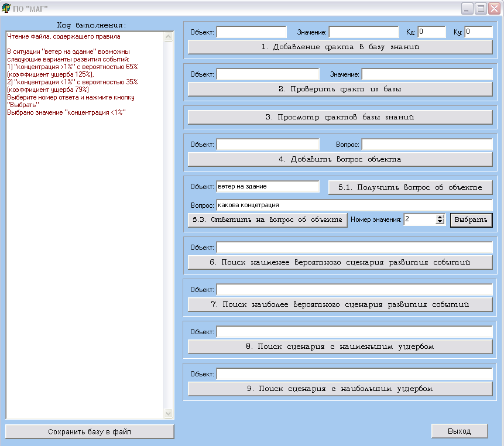This screenshot has height=446, width=504.
Task: Click '9. Поиск сценария с наибольшим ущербом'
Action: (340, 389)
